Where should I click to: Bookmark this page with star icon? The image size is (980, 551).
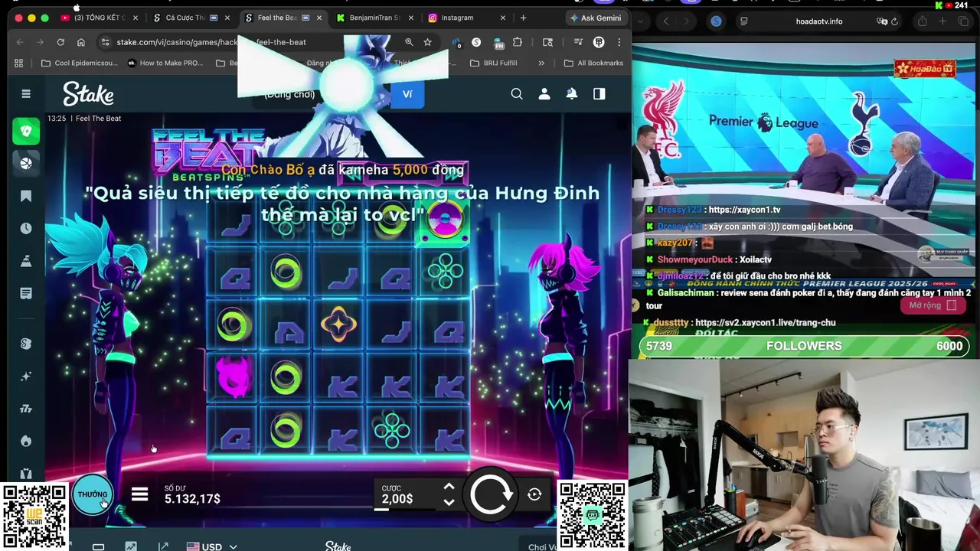click(x=427, y=42)
